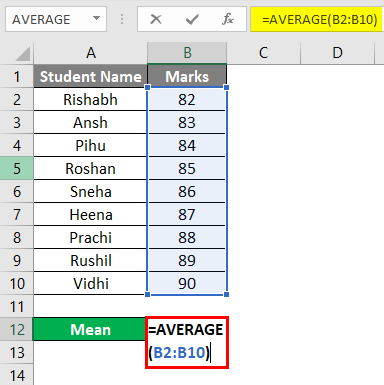The height and width of the screenshot is (385, 384).
Task: Select column D header
Action: (x=337, y=53)
